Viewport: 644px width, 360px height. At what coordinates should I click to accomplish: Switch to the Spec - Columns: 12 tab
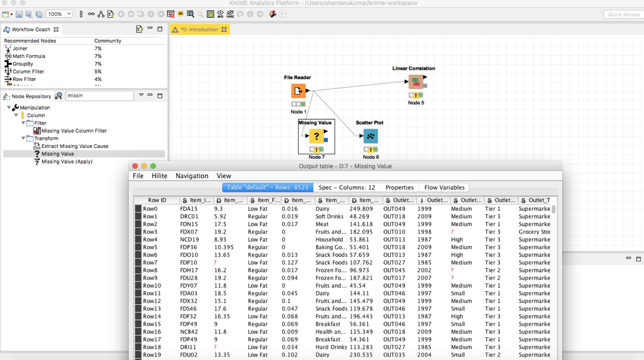346,187
